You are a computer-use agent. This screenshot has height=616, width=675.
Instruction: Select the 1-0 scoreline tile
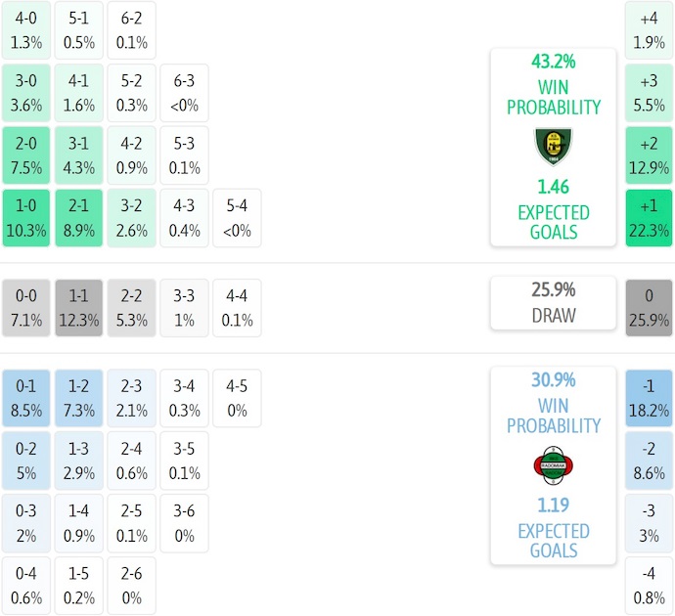(x=26, y=218)
